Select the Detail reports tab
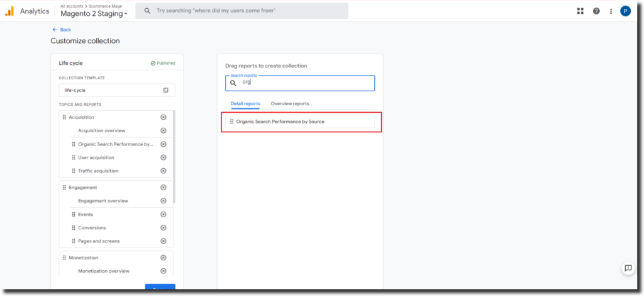Viewport: 644px width, 296px height. point(245,103)
